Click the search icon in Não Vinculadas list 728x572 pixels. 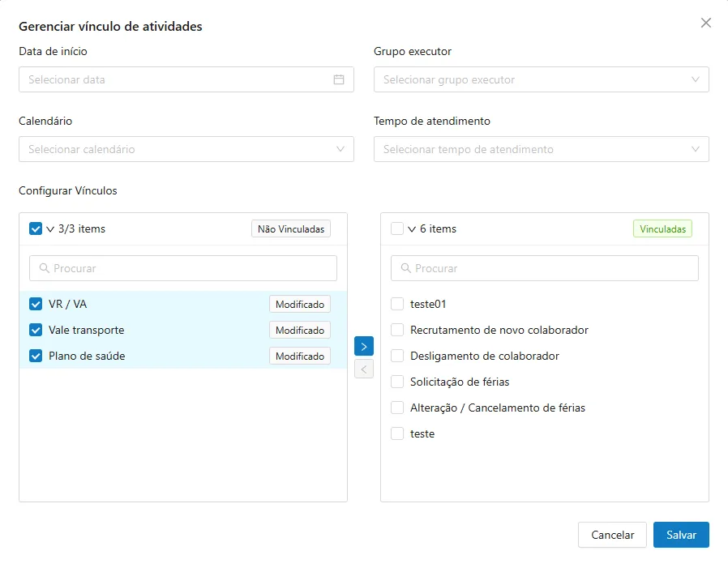tap(44, 268)
